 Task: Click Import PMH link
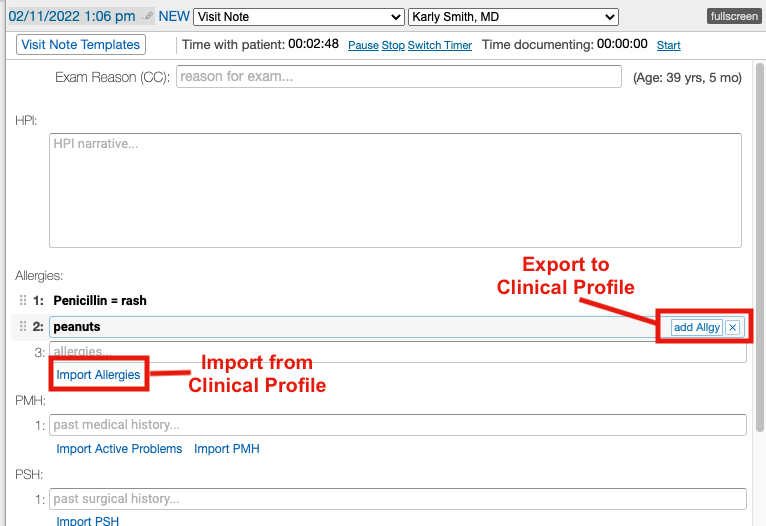(x=227, y=449)
